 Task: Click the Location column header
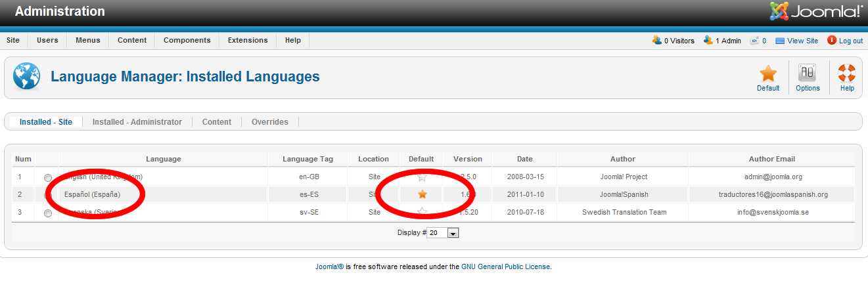click(373, 159)
